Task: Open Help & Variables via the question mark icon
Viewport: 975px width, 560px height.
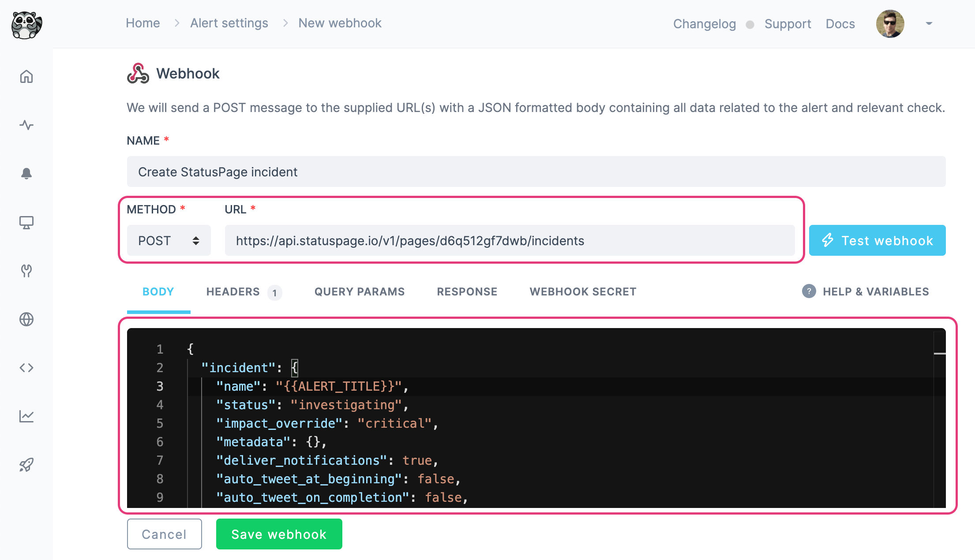Action: 809,291
